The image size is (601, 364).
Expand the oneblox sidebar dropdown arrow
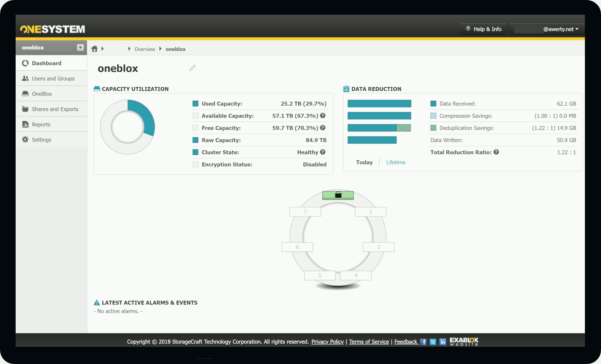pos(80,47)
